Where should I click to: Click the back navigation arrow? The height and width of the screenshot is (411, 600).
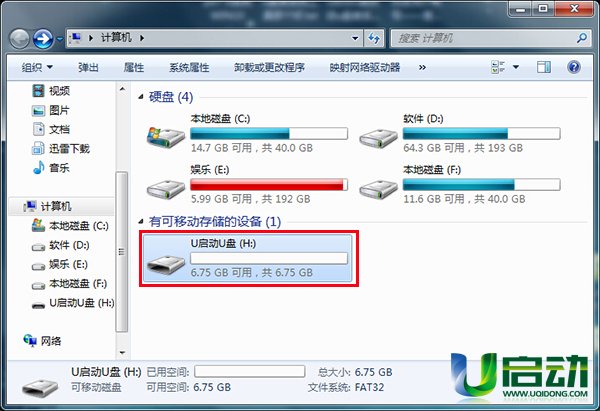point(19,39)
